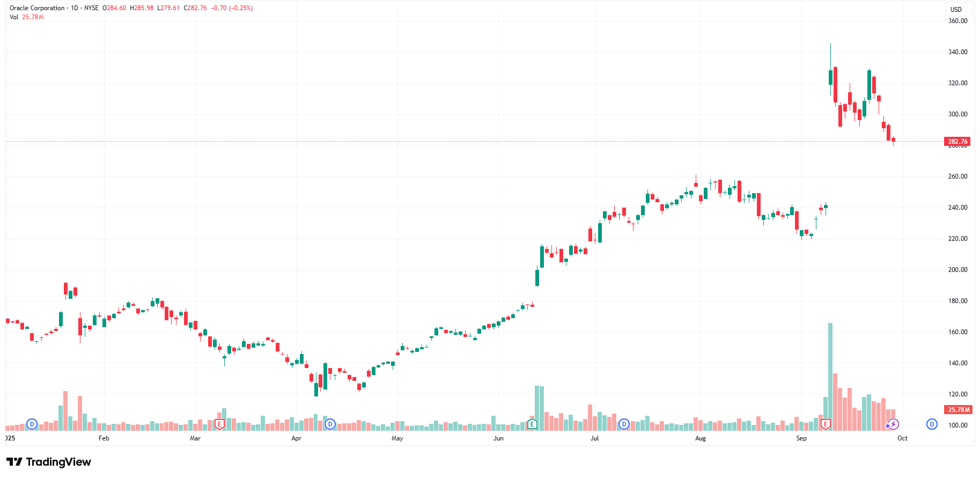Click the 200.00 level on price scale
Screen dimensions: 980x478
957,270
